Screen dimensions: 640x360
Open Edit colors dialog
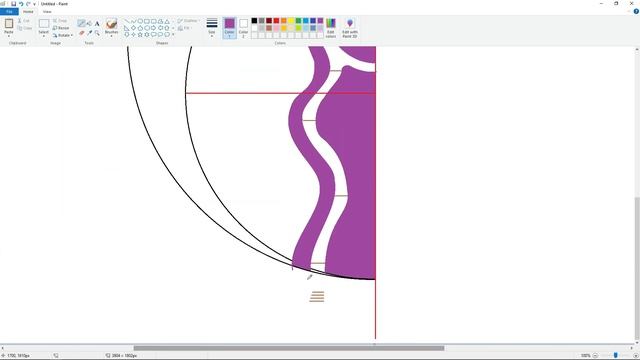[x=331, y=28]
